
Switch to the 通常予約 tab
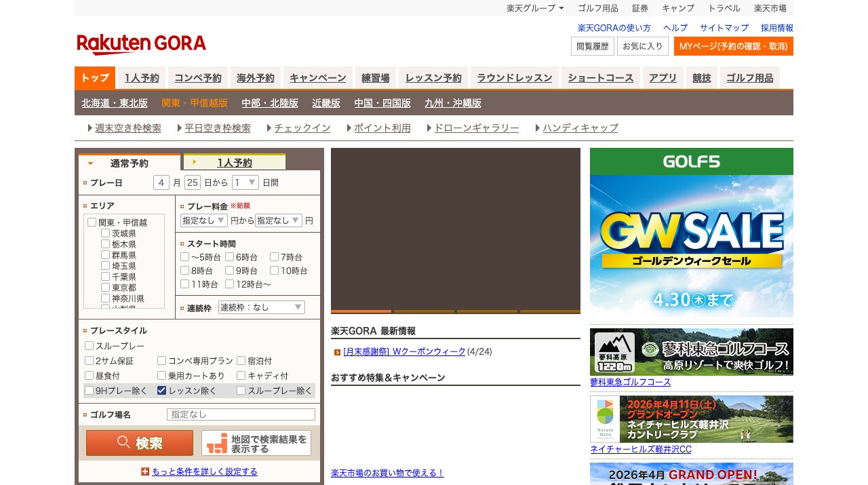(x=129, y=163)
